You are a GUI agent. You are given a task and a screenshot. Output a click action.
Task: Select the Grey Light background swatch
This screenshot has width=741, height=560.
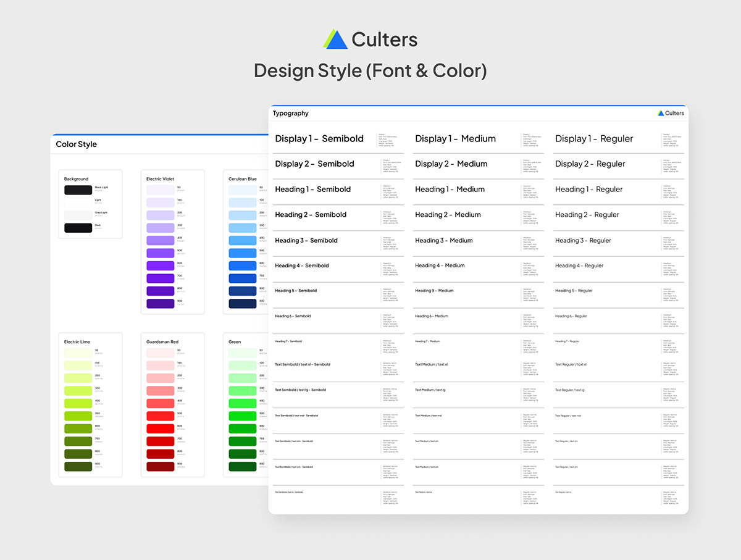pyautogui.click(x=78, y=215)
